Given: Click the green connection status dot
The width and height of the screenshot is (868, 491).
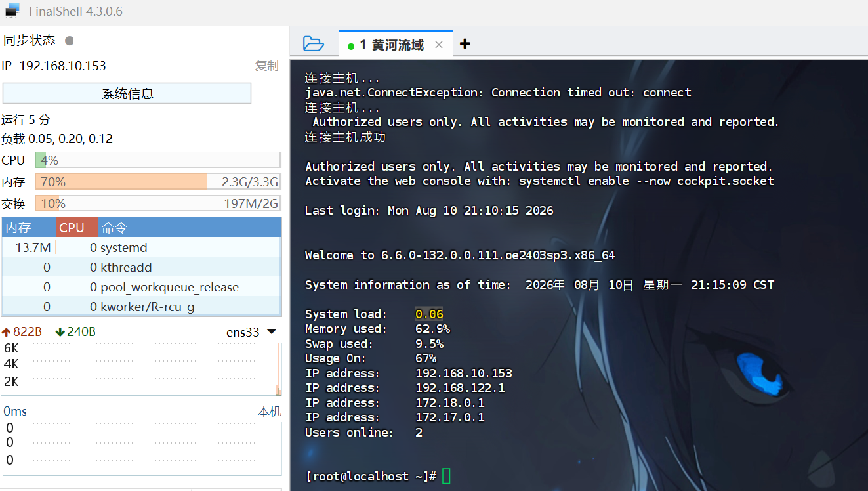Looking at the screenshot, I should [351, 46].
